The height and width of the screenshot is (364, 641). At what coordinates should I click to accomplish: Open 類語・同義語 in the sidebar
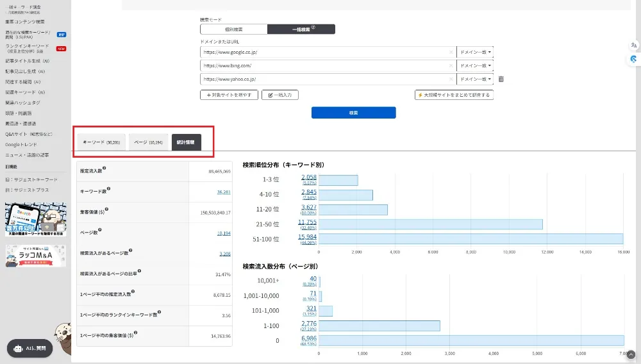(x=19, y=113)
